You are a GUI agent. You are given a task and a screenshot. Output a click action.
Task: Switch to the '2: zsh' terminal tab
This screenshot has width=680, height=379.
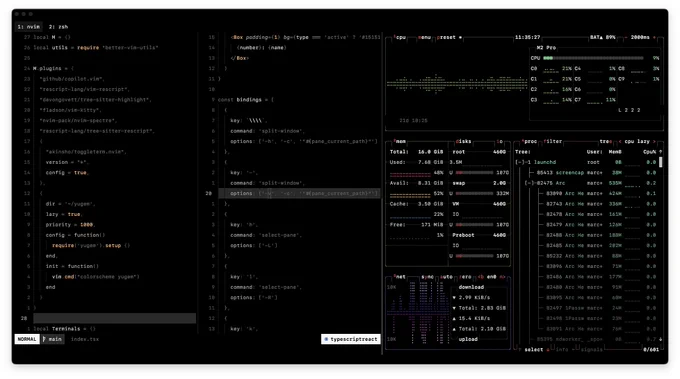click(x=58, y=27)
